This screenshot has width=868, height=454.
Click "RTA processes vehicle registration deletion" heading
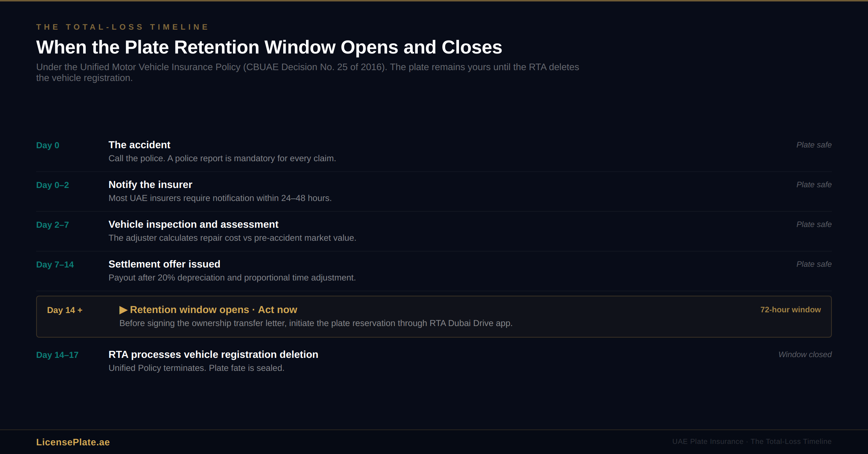[x=213, y=355]
